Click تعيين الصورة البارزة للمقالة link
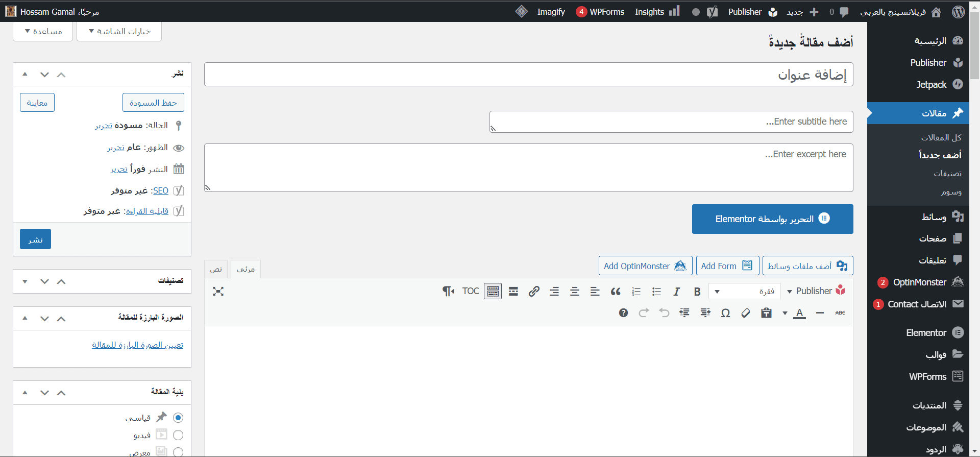980x457 pixels. pyautogui.click(x=138, y=345)
